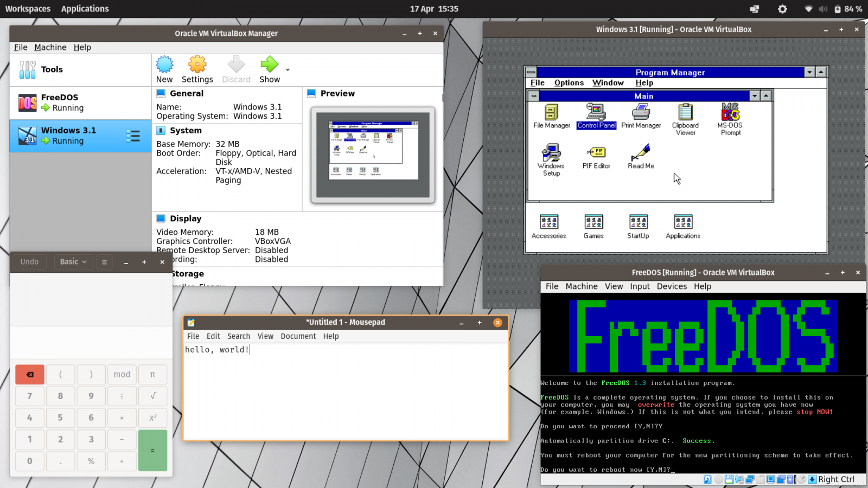Open VM Settings via the gear icon

click(x=197, y=65)
